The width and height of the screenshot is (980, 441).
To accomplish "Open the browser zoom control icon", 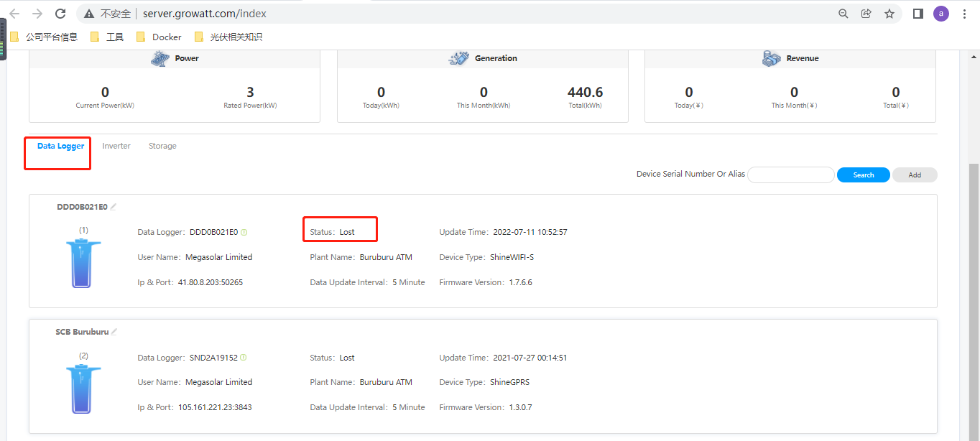I will (842, 13).
